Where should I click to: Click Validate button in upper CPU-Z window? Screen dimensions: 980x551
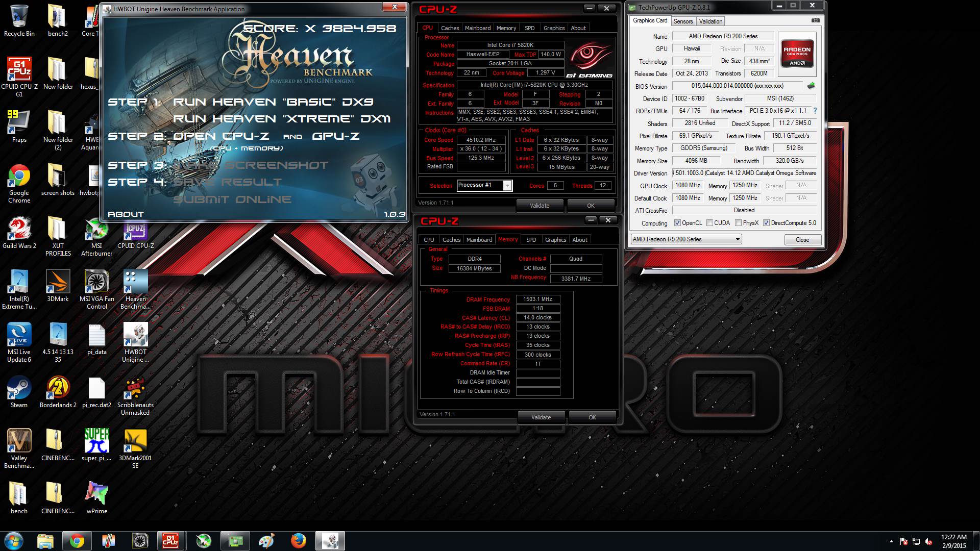click(x=540, y=206)
